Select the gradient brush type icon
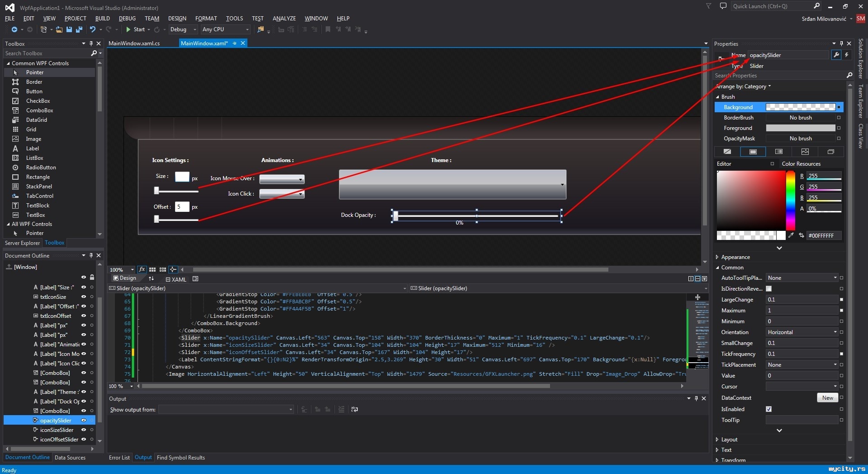868x474 pixels. [778, 152]
